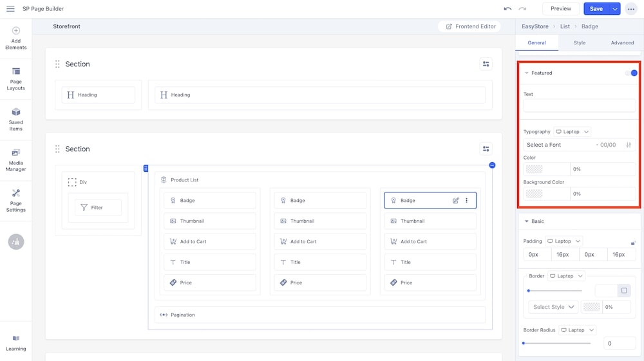Click the redo arrow icon

(522, 9)
